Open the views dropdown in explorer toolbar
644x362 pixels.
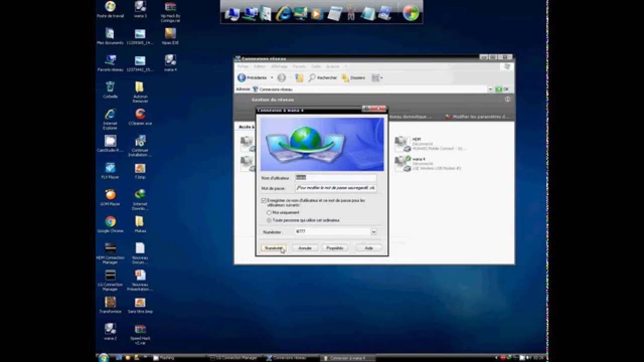pyautogui.click(x=377, y=78)
